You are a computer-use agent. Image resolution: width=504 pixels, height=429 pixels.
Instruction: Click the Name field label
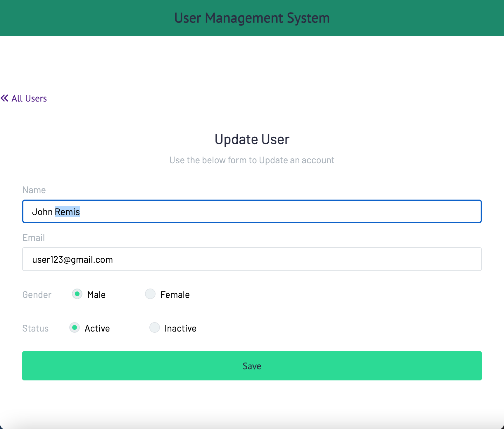pyautogui.click(x=34, y=190)
